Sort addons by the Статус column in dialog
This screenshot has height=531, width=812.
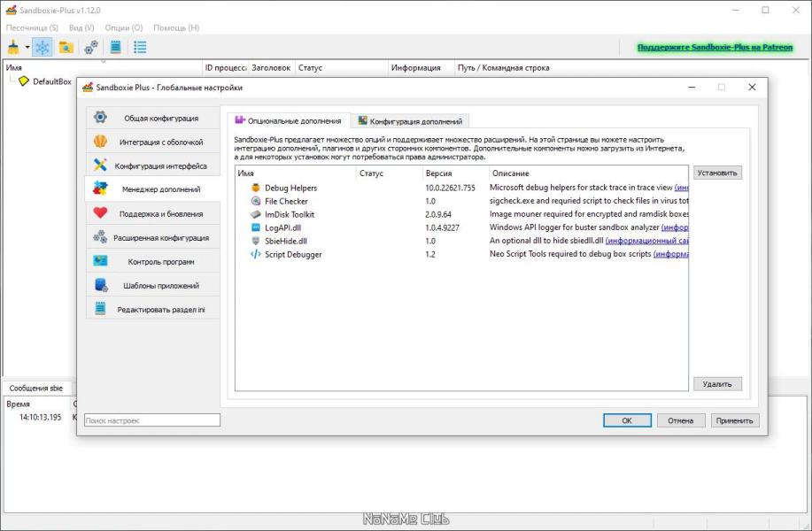(389, 173)
